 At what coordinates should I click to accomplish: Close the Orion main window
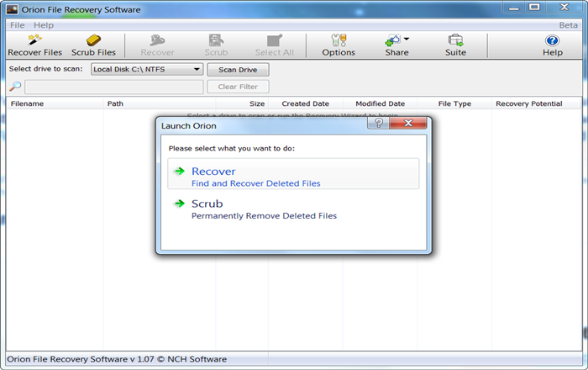[x=564, y=8]
